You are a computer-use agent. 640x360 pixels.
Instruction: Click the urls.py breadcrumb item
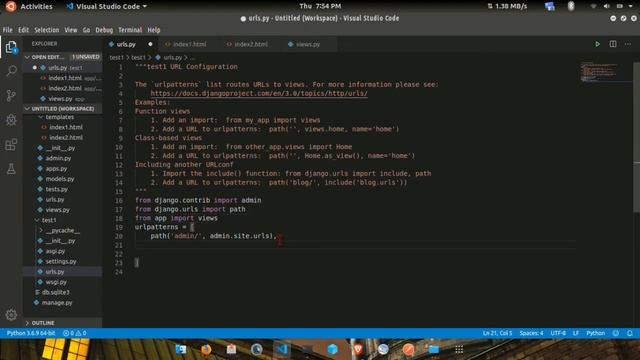click(x=173, y=58)
